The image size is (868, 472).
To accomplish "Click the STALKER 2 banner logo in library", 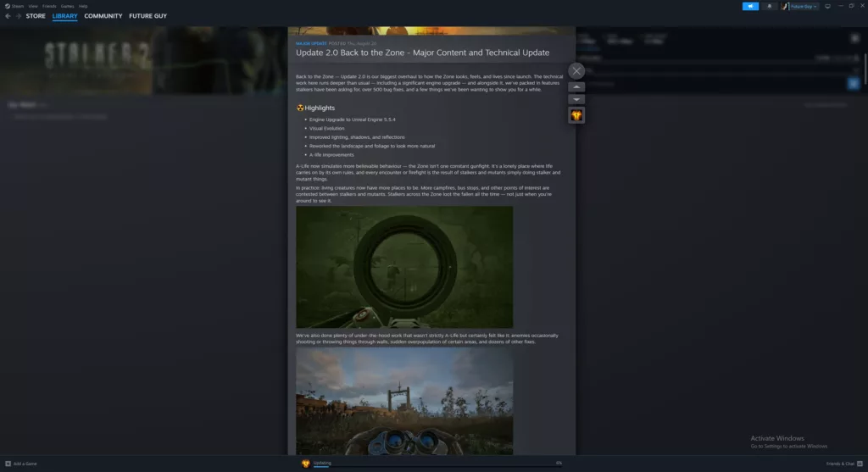I will 97,57.
